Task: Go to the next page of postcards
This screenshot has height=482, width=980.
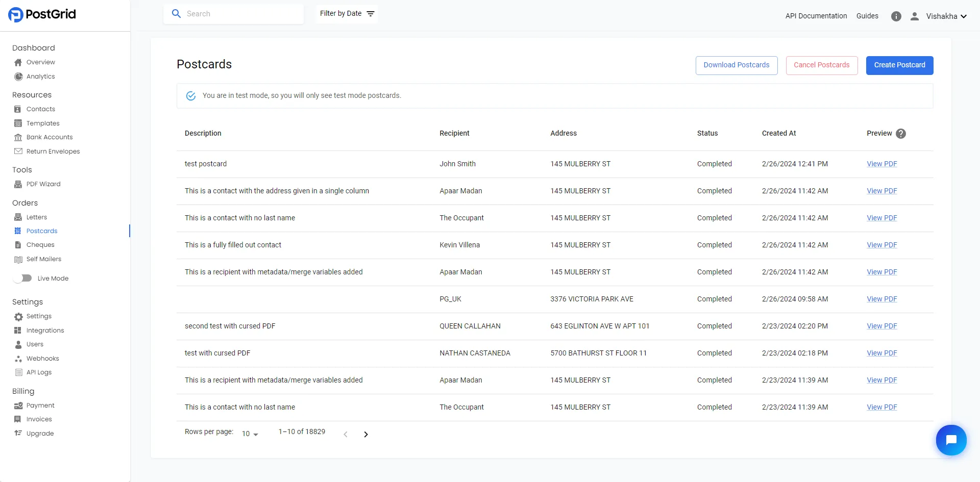Action: pyautogui.click(x=366, y=434)
